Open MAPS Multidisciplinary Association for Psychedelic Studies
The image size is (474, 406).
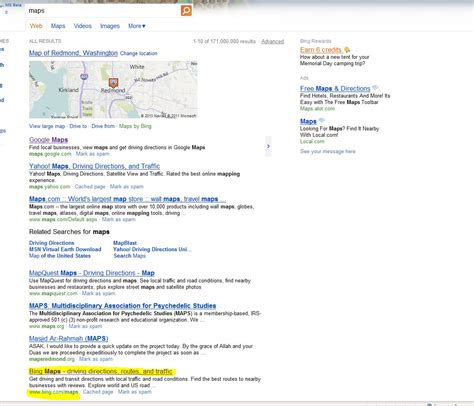pos(122,306)
